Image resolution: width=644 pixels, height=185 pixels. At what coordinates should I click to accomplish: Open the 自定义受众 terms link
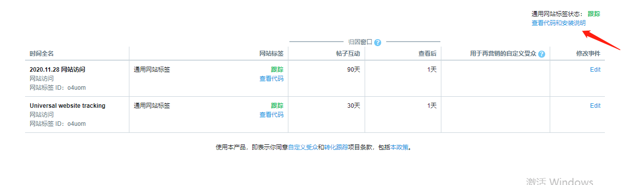coord(303,147)
